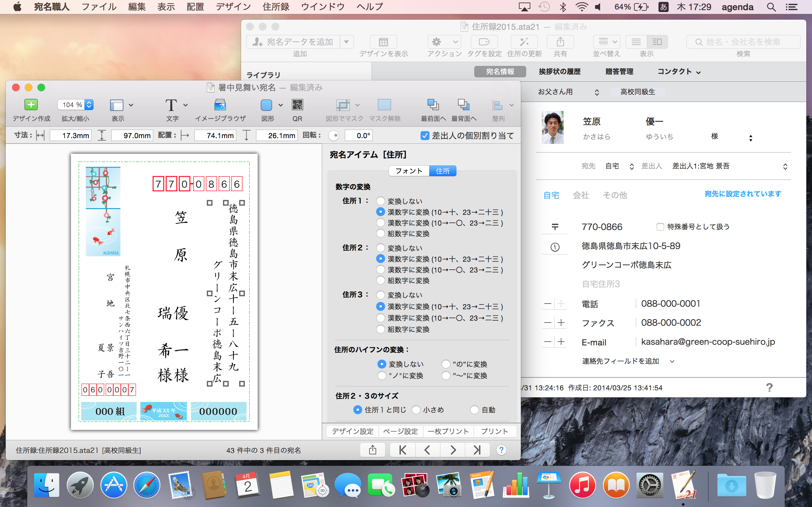812x507 pixels.
Task: Click the 文字 text tool icon
Action: click(171, 105)
